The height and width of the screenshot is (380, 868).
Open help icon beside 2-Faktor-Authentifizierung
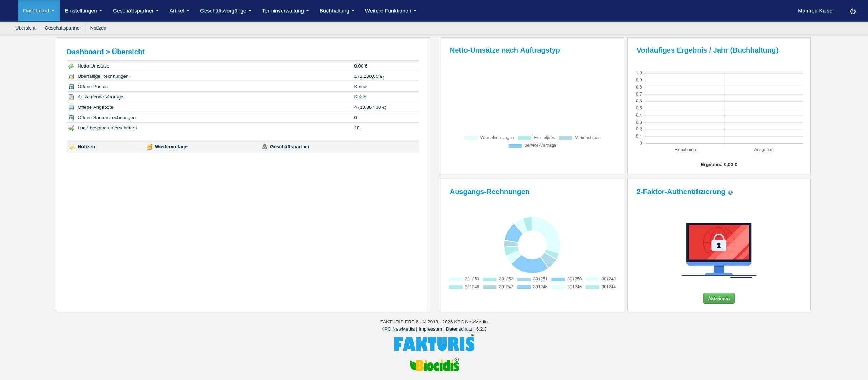coord(730,193)
